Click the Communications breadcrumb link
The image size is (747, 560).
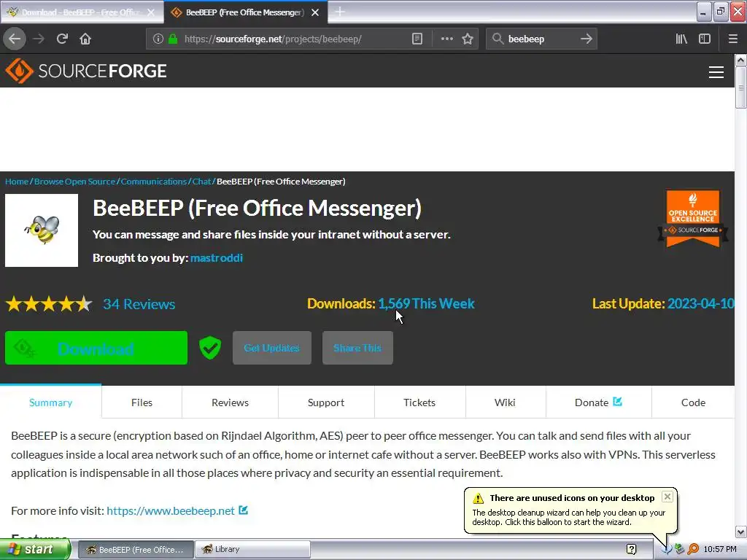(x=153, y=182)
